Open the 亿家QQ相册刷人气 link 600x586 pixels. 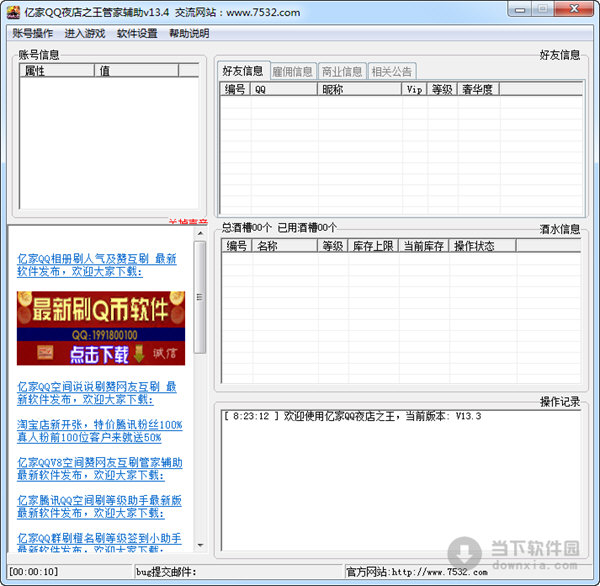96,265
